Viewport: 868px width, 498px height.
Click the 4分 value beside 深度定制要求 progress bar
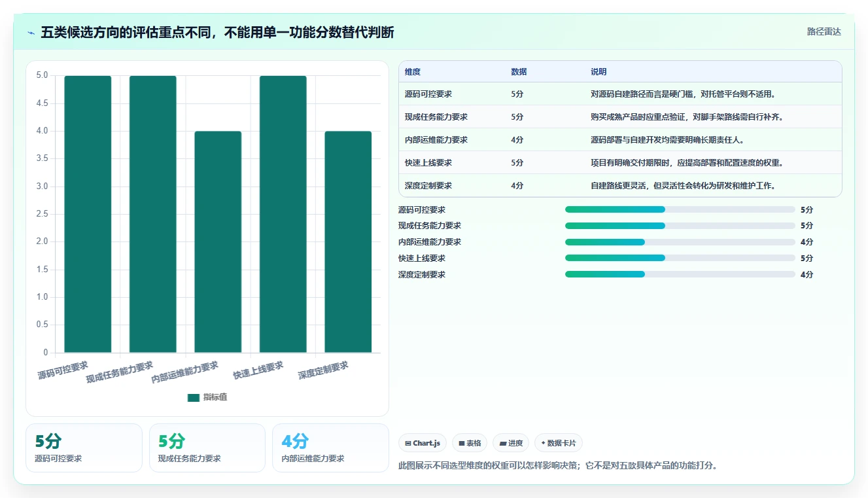(807, 274)
